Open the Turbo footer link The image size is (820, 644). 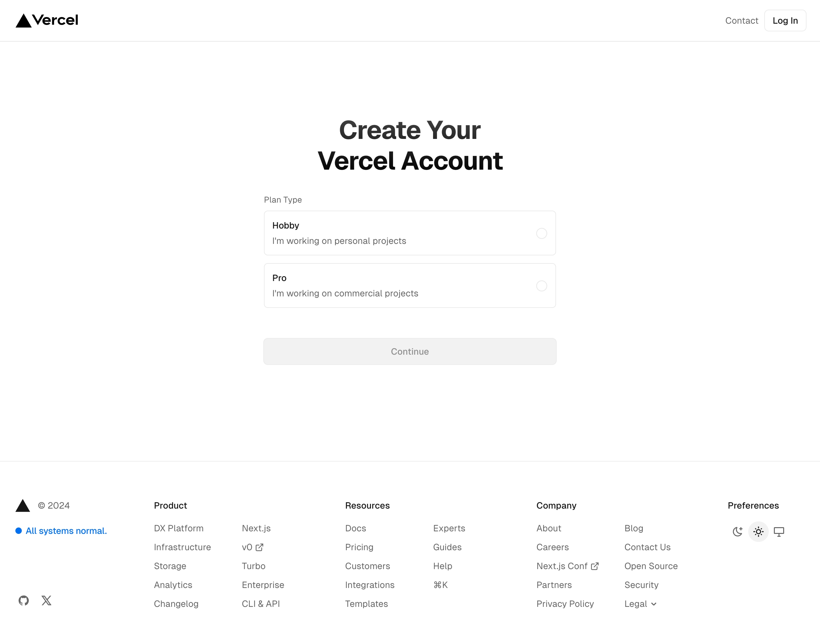pos(254,566)
